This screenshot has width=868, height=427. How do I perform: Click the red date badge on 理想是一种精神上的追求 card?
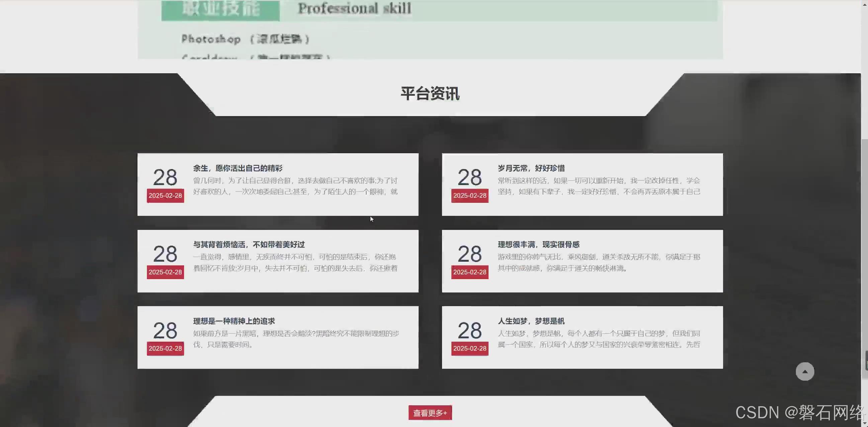(x=165, y=348)
